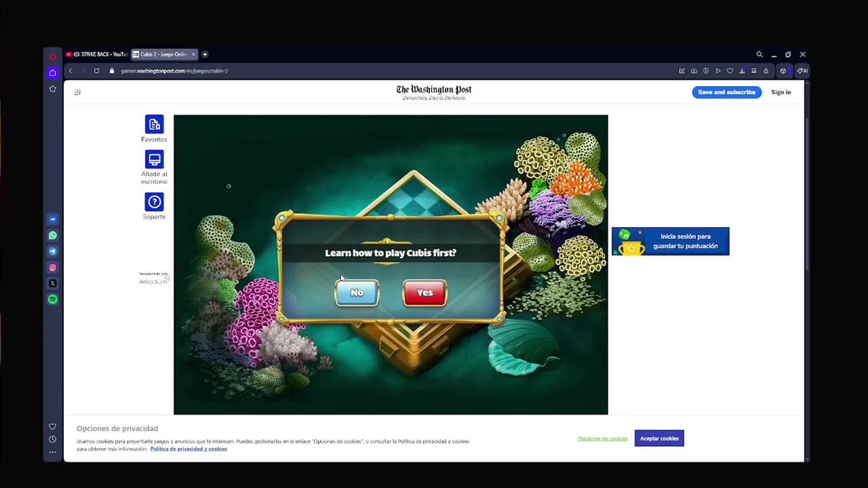Screen dimensions: 868x488
Task: Add game to Favoritos
Action: pyautogui.click(x=154, y=129)
